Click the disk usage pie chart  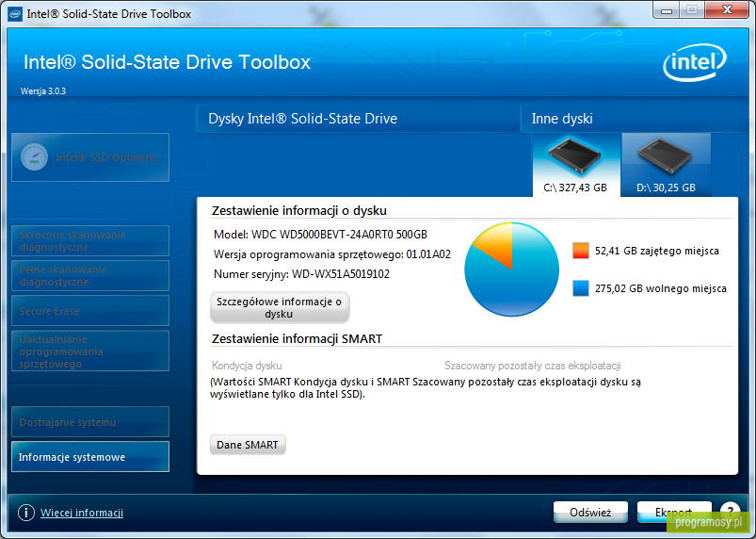(511, 269)
